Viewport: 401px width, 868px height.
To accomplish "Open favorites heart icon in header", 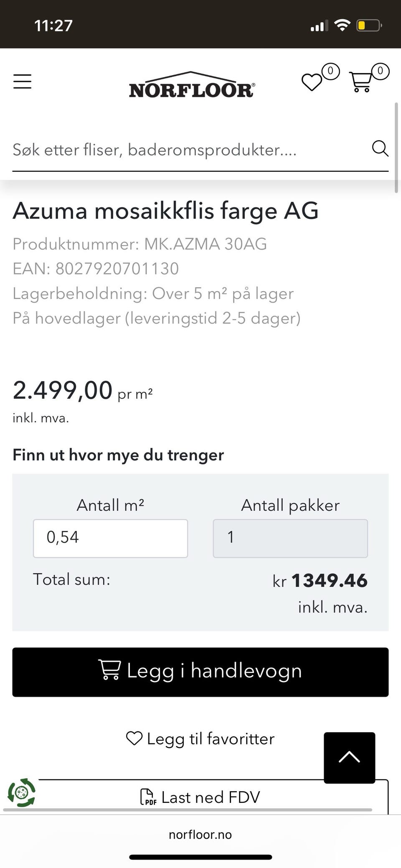I will [x=312, y=82].
